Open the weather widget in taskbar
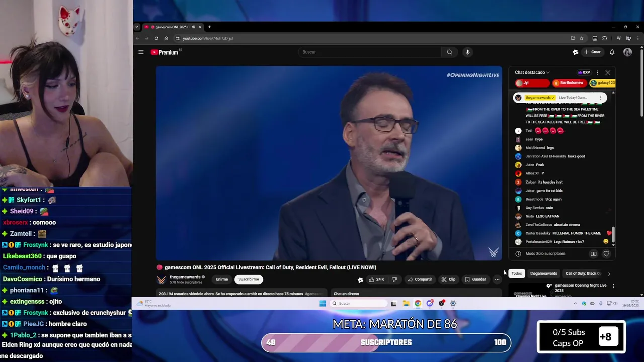 point(153,303)
